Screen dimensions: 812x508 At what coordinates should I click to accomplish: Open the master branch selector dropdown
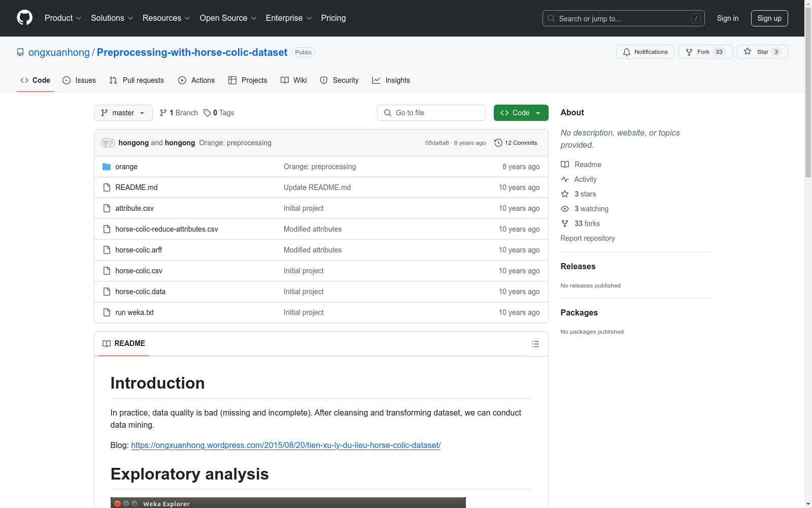coord(123,113)
